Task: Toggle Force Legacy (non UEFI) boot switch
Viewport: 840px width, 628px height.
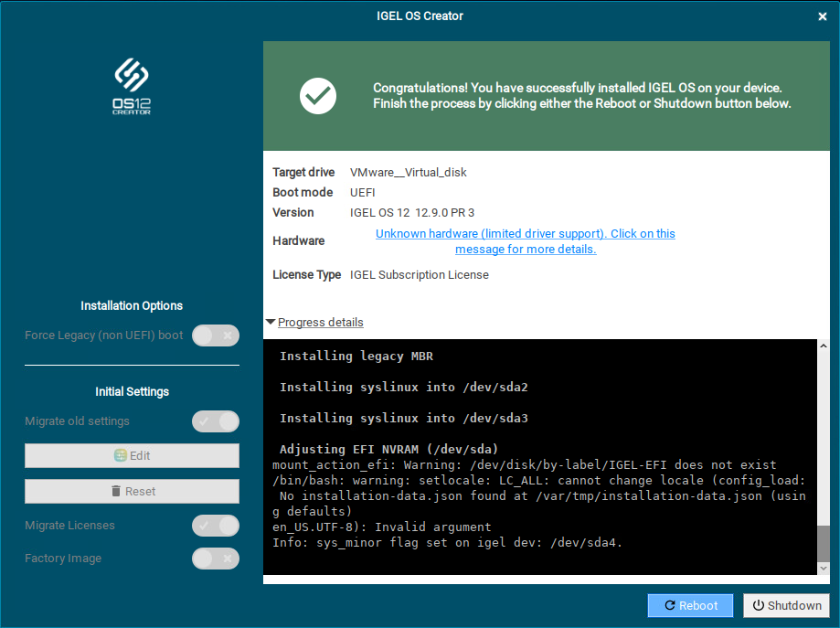Action: pos(216,335)
